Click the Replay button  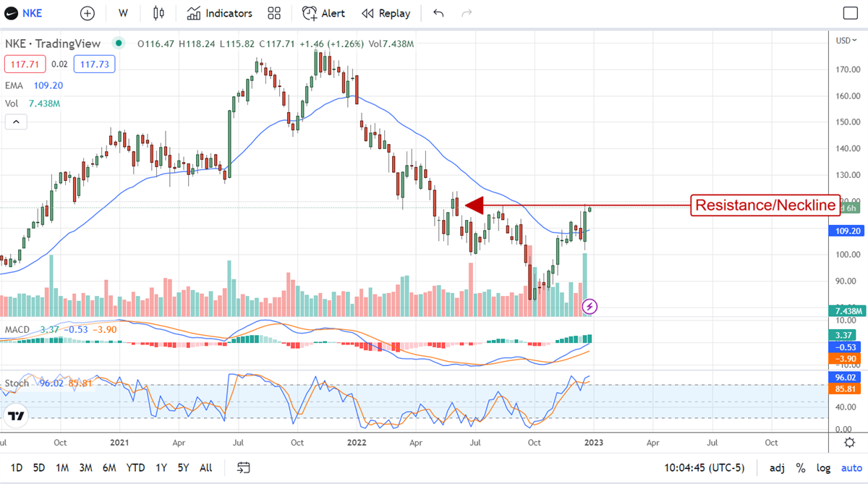click(386, 13)
